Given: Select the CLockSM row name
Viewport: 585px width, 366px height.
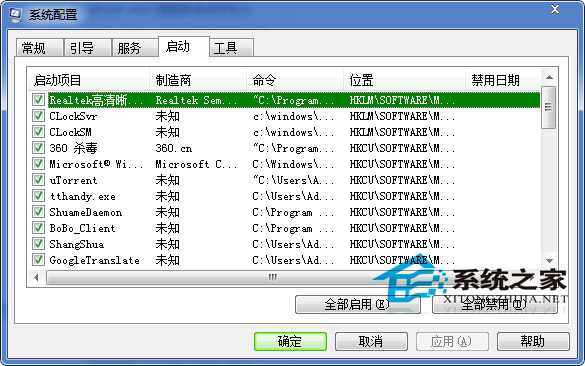Looking at the screenshot, I should (x=71, y=132).
